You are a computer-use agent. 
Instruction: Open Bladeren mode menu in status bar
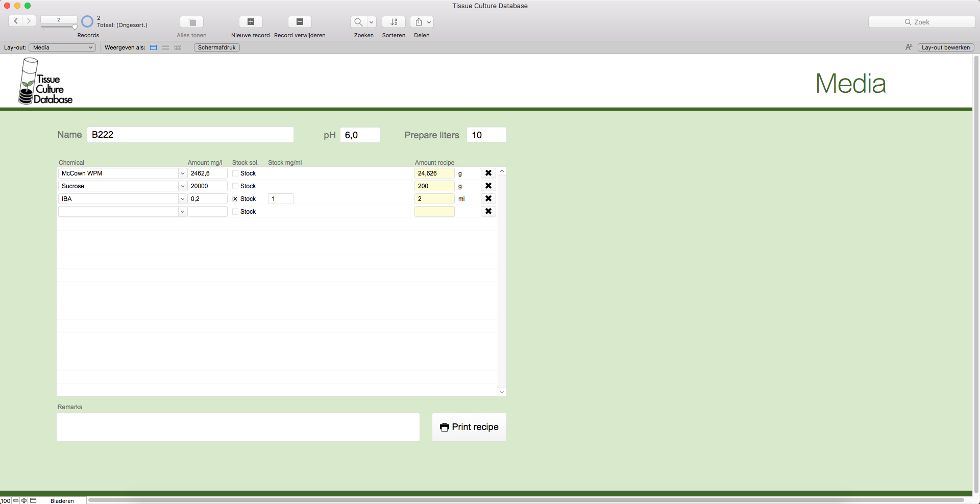click(x=62, y=500)
